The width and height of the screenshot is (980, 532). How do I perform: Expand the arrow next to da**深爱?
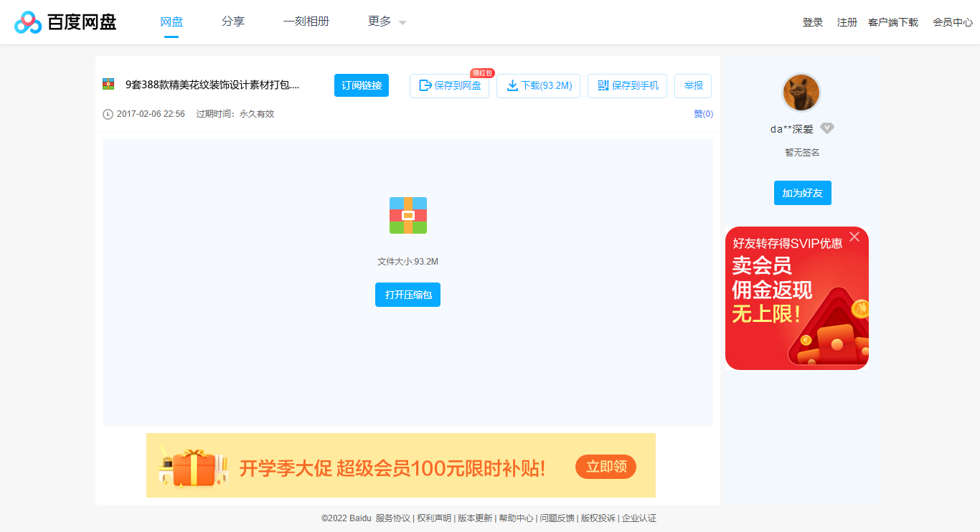pos(827,128)
